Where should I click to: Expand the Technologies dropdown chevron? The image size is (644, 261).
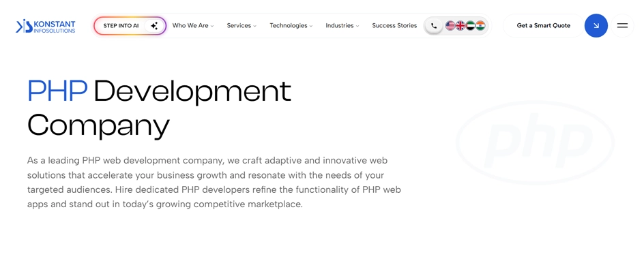pyautogui.click(x=311, y=26)
